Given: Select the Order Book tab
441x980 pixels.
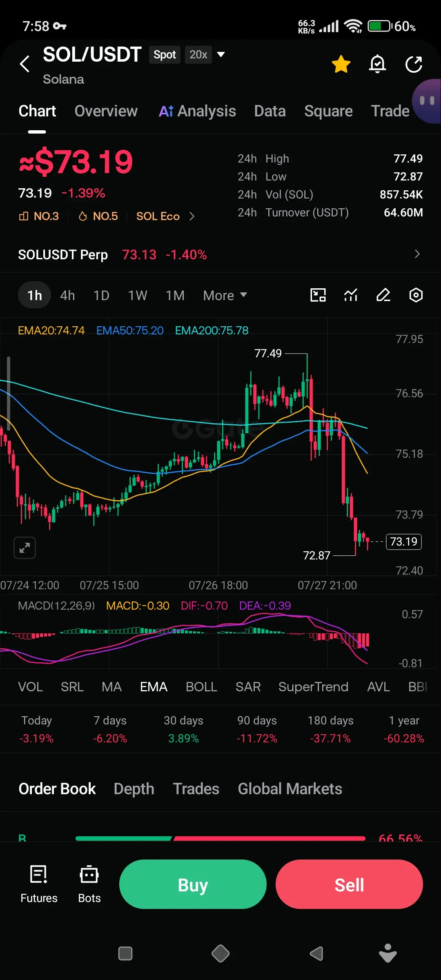Looking at the screenshot, I should click(57, 789).
